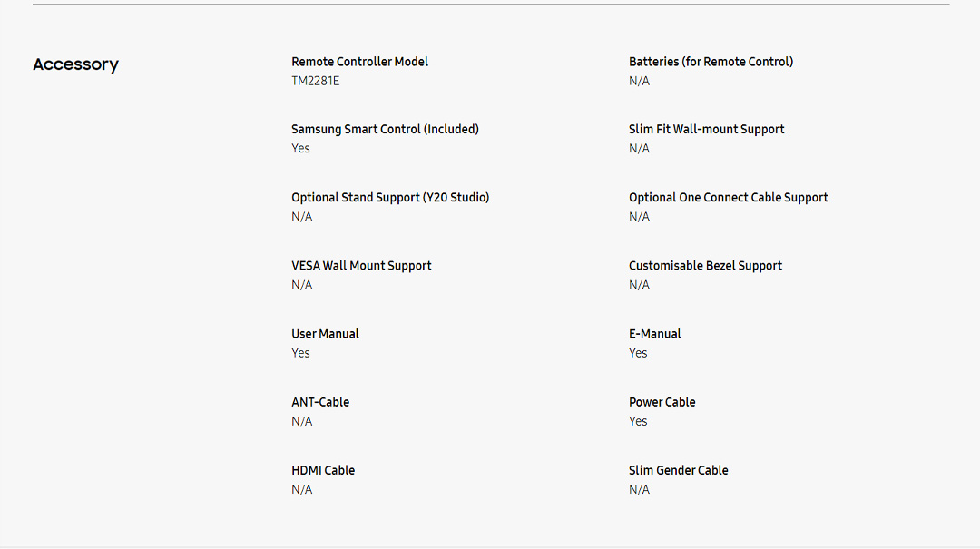Click the E-Manual label

point(654,334)
